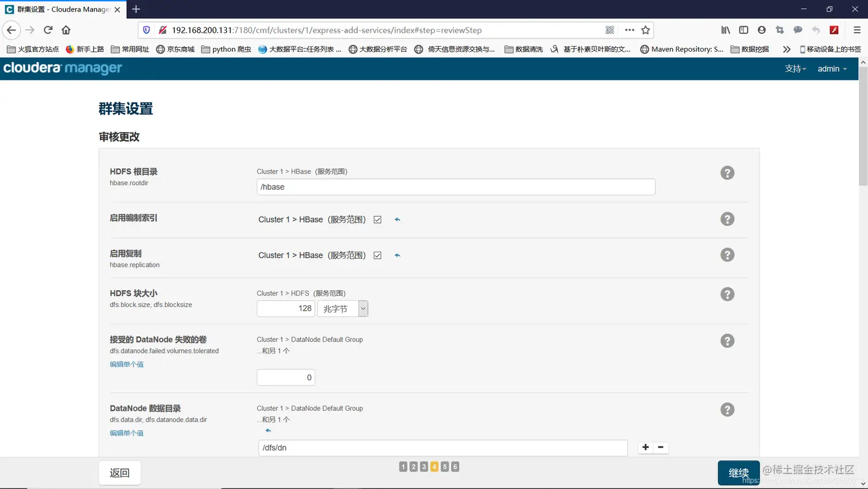Image resolution: width=868 pixels, height=489 pixels.
Task: Go to wizard step 3
Action: pyautogui.click(x=424, y=467)
